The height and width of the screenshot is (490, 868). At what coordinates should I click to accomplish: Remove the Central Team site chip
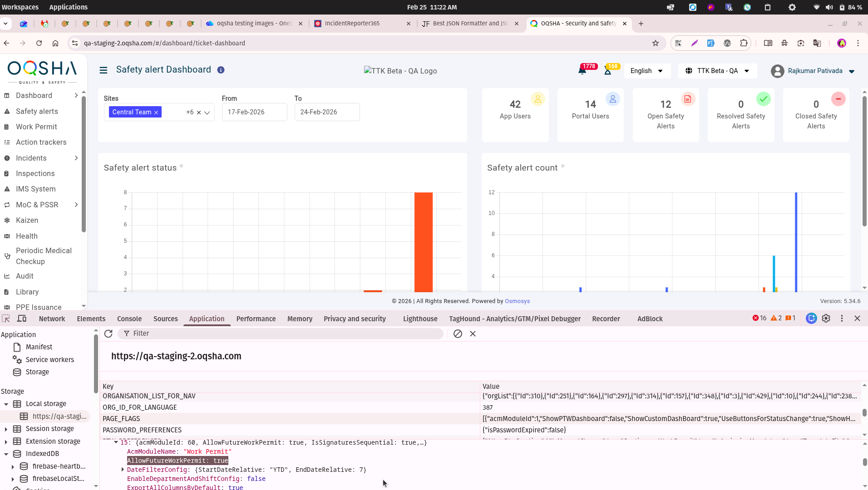[156, 113]
